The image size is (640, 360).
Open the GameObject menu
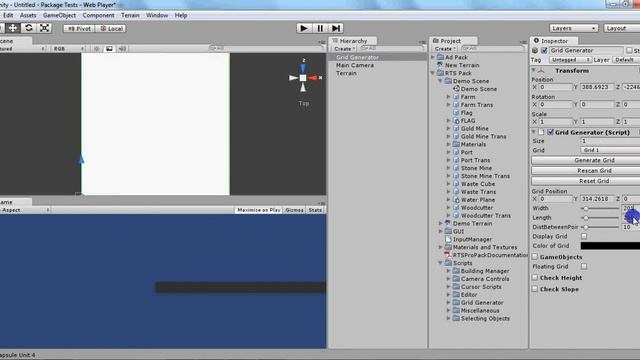coord(59,15)
